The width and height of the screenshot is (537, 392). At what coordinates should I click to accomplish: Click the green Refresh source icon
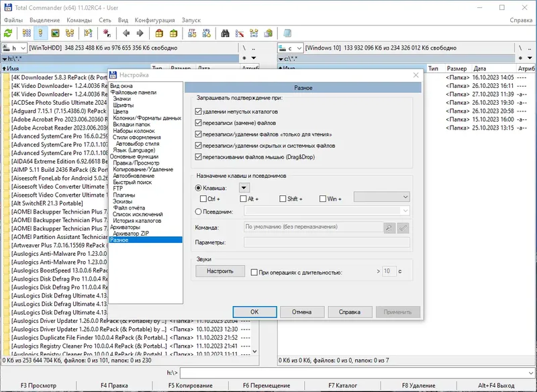click(x=8, y=33)
